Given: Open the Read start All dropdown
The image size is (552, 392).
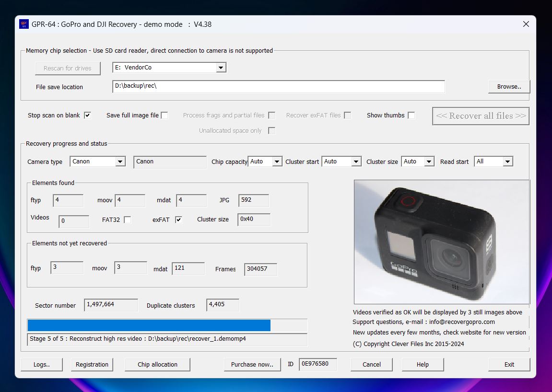Looking at the screenshot, I should click(x=507, y=161).
